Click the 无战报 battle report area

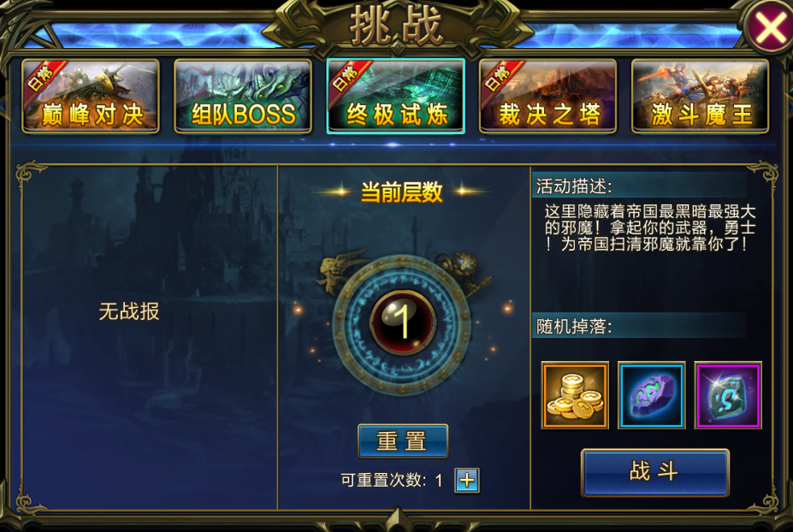pos(129,311)
